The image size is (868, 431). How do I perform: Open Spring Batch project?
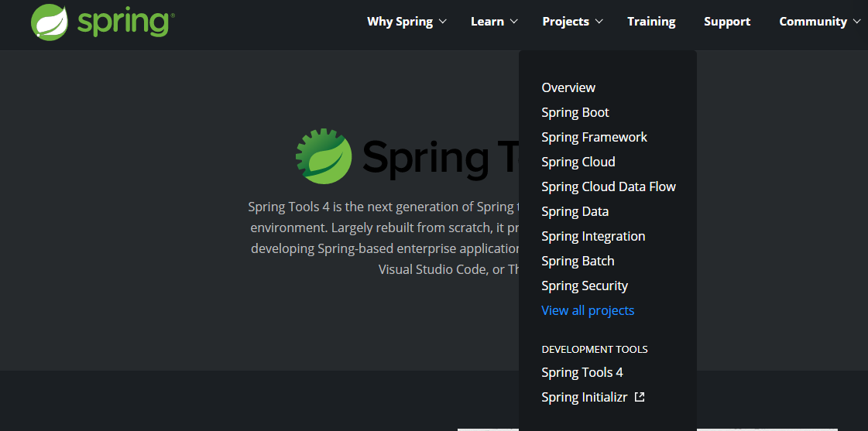(578, 261)
